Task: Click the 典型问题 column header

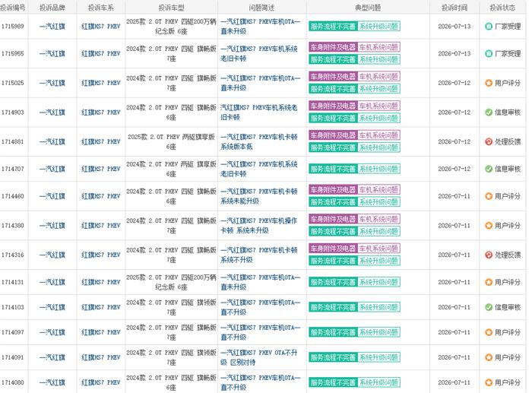Action: coord(368,8)
